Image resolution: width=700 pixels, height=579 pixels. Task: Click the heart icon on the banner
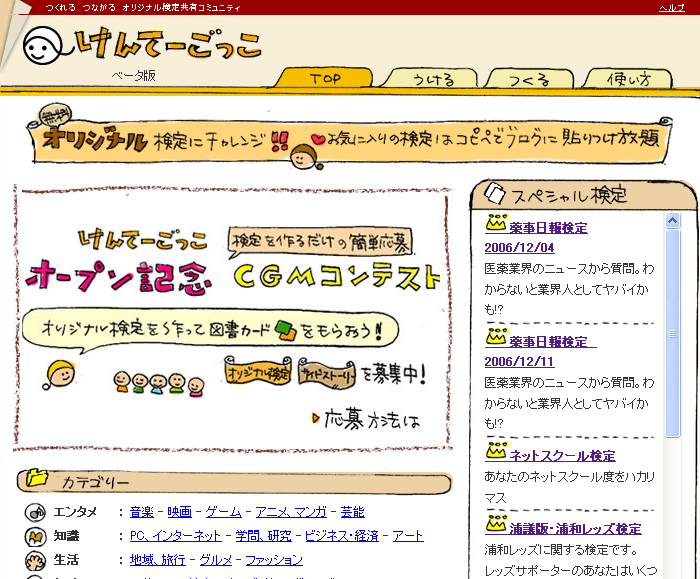[318, 140]
